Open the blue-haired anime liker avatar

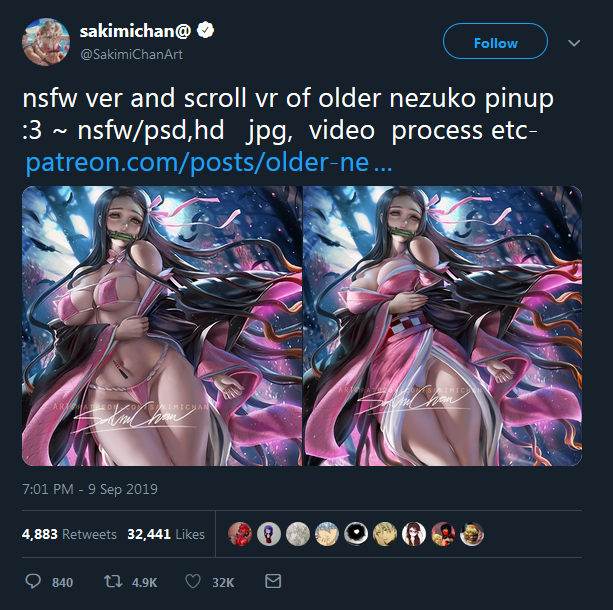[327, 534]
